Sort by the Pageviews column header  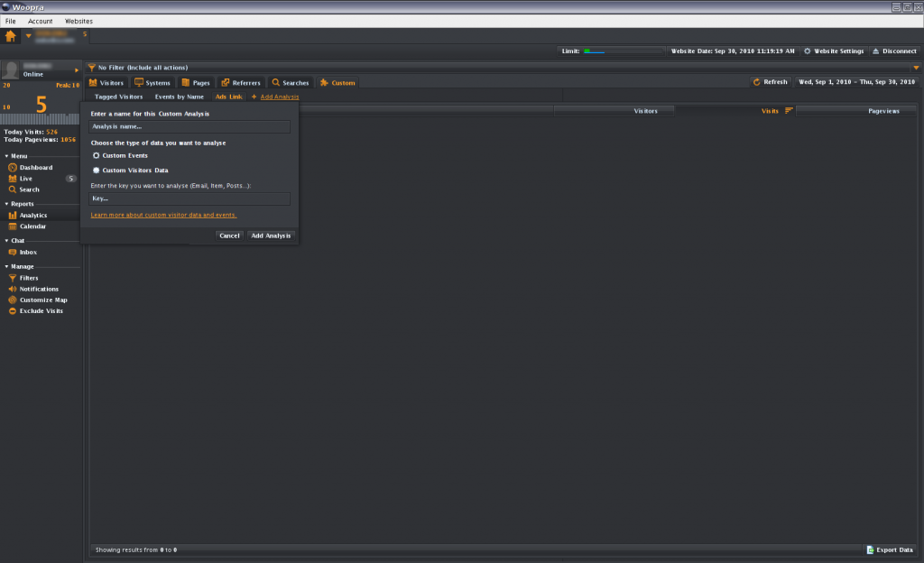(x=855, y=111)
